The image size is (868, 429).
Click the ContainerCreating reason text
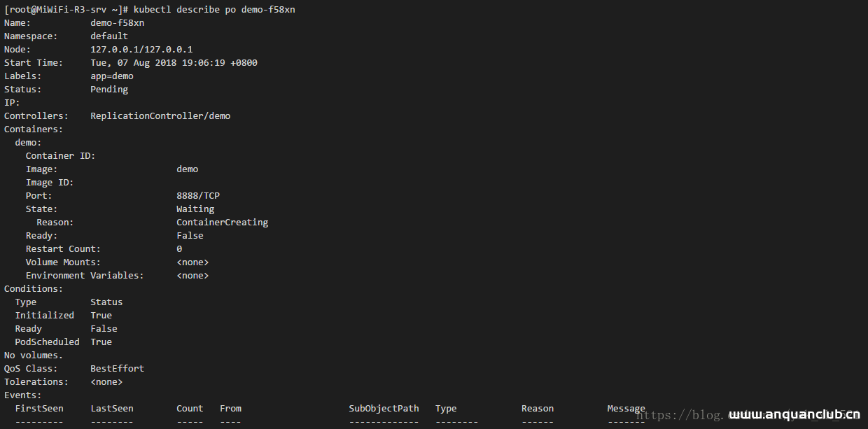coord(222,223)
